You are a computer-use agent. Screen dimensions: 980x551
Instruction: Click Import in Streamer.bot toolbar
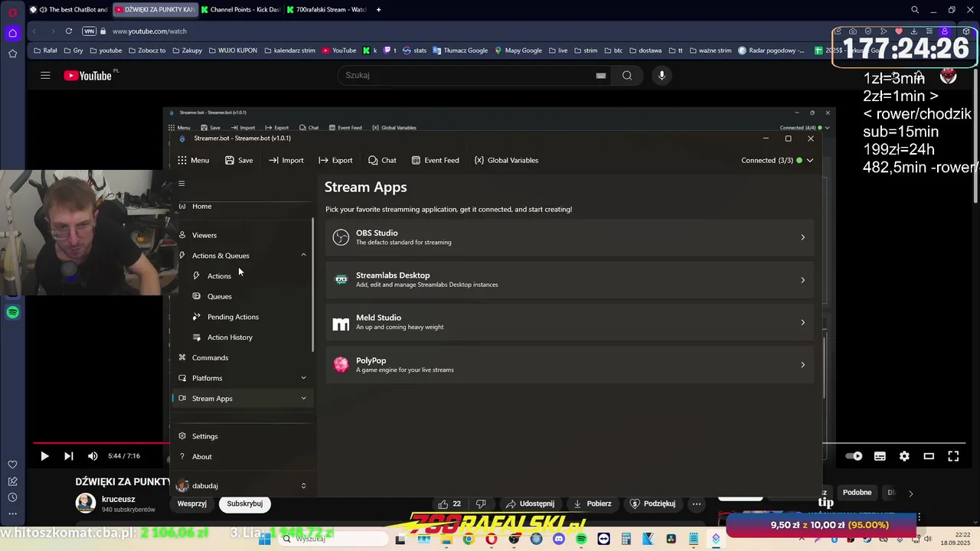pos(286,160)
